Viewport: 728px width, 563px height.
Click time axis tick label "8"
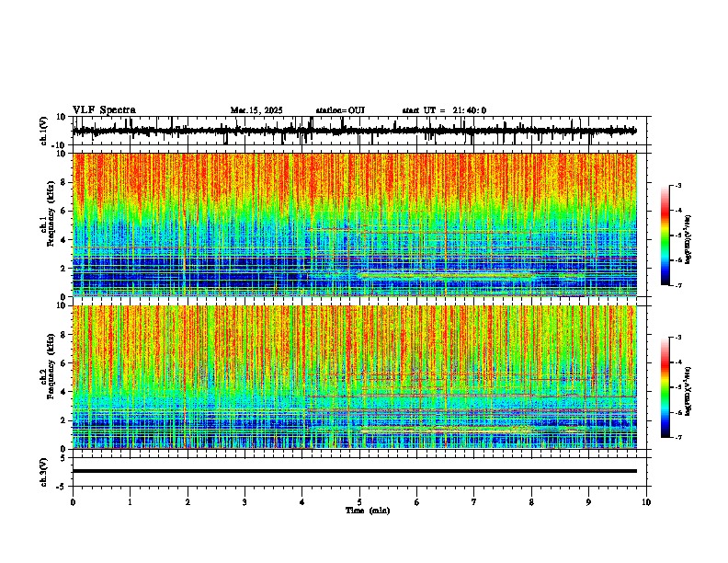coord(531,502)
